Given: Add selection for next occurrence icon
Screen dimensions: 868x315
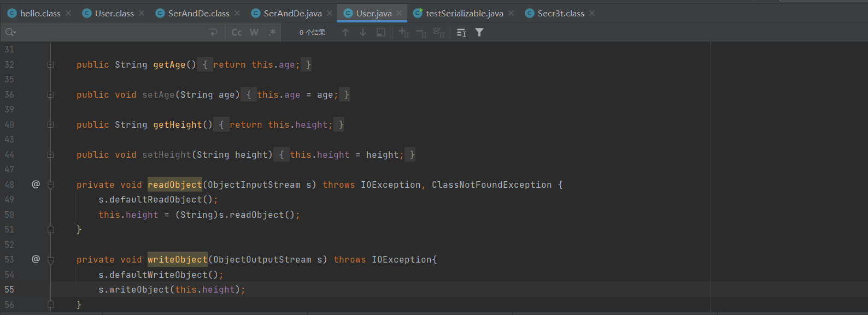Looking at the screenshot, I should 403,33.
